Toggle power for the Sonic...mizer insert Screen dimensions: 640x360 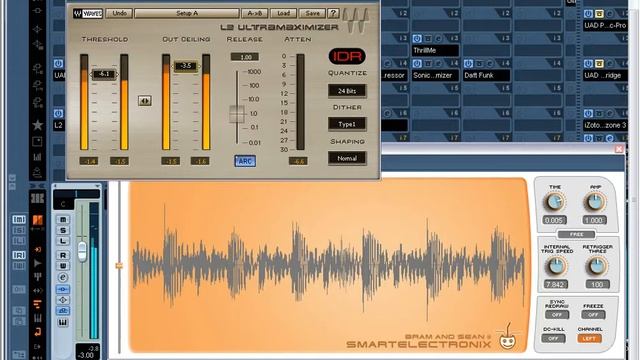417,64
